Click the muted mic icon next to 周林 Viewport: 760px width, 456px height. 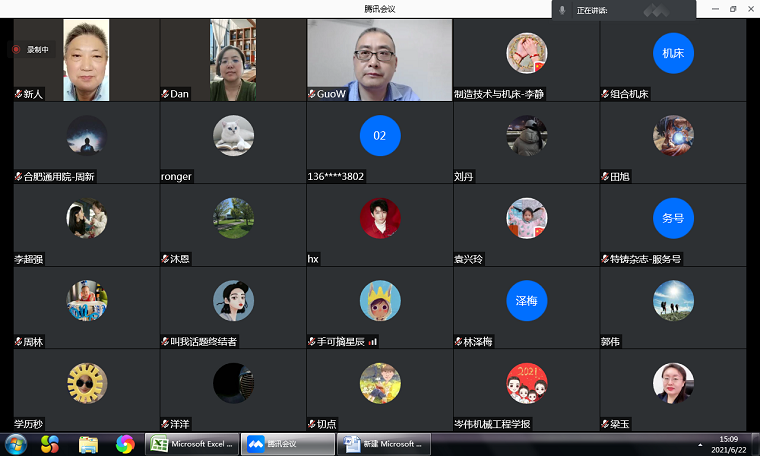pos(18,341)
